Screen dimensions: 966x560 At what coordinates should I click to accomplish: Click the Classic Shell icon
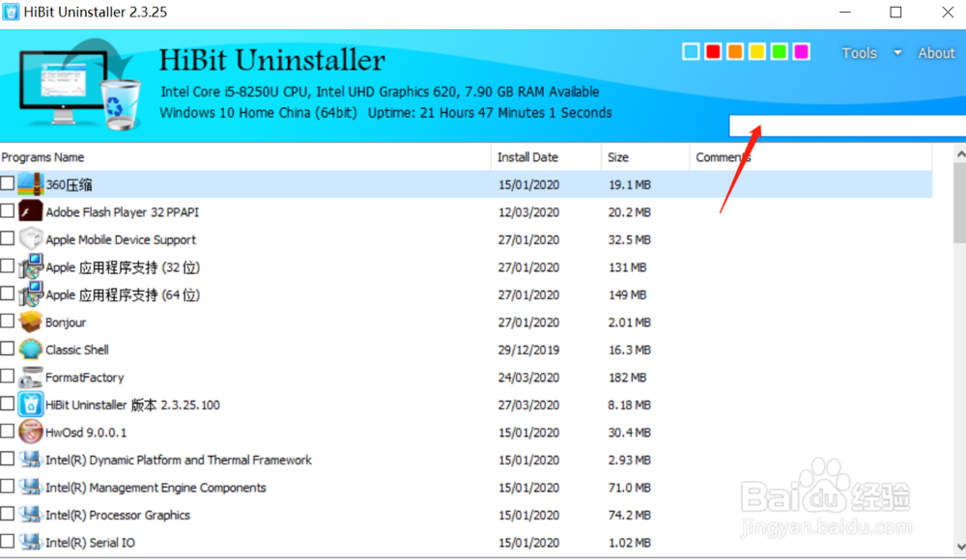30,350
